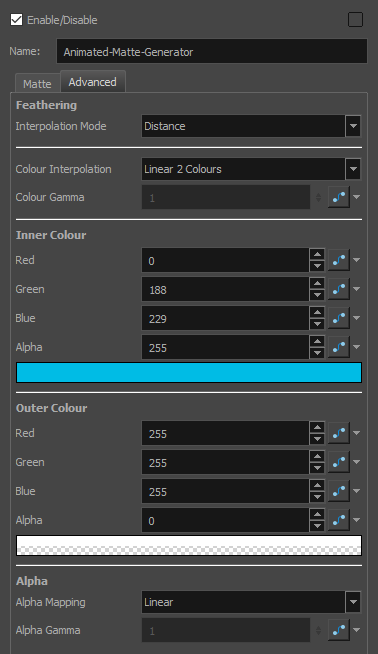The image size is (378, 654).
Task: Switch to the Matte tab
Action: [x=37, y=84]
